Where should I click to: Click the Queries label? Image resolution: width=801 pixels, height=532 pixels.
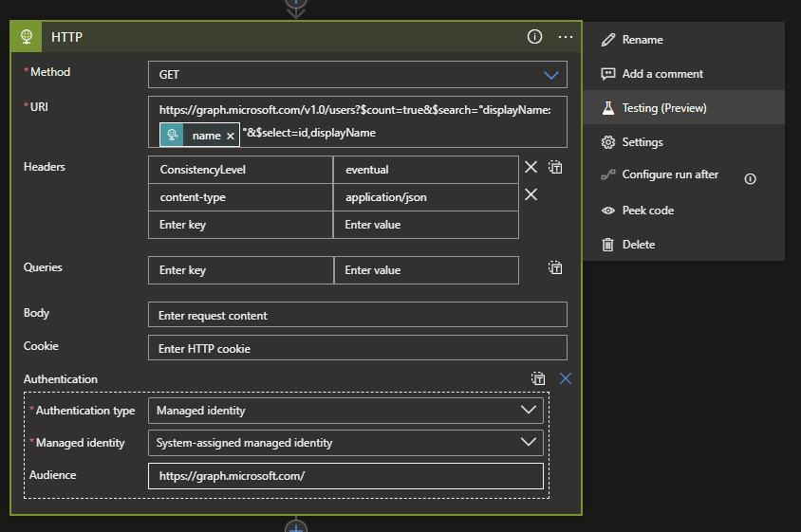(x=43, y=267)
